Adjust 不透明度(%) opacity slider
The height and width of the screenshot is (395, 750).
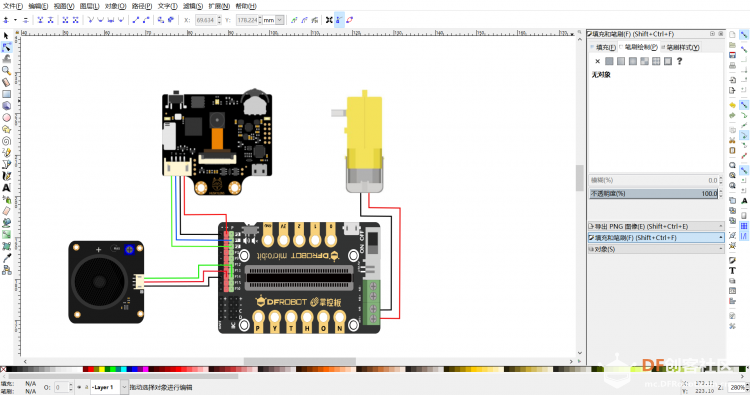click(x=654, y=194)
